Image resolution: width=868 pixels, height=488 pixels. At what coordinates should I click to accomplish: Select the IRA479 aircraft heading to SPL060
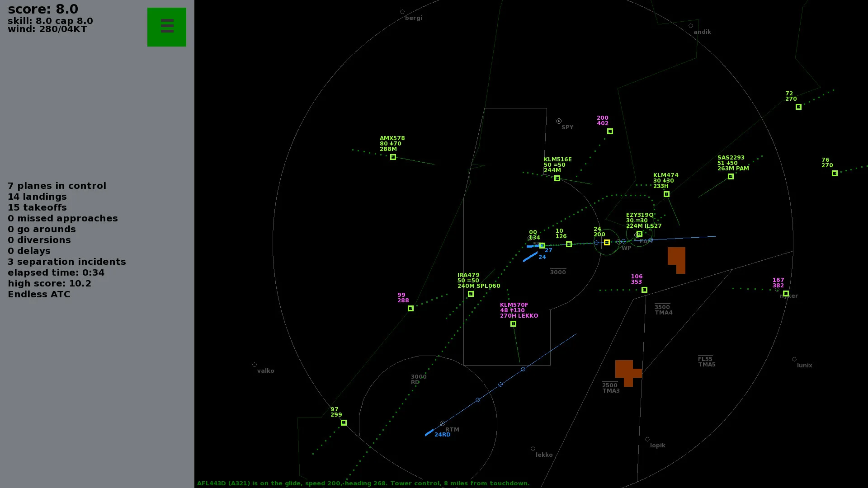click(x=471, y=294)
